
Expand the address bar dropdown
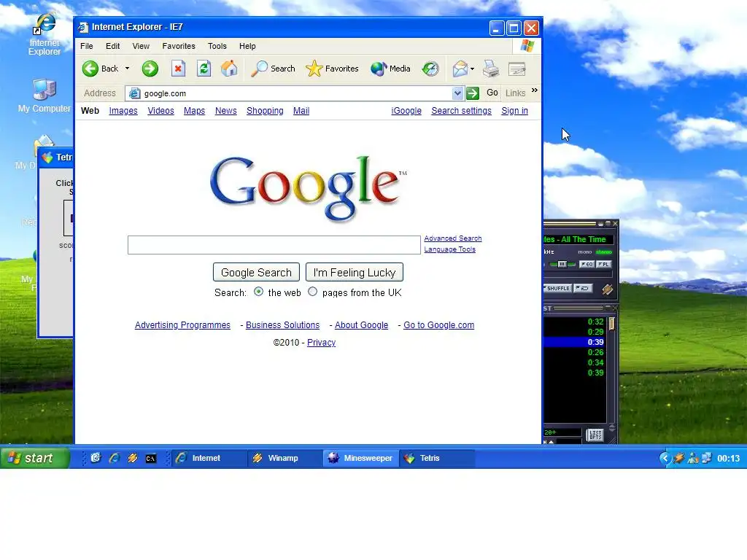[x=457, y=93]
